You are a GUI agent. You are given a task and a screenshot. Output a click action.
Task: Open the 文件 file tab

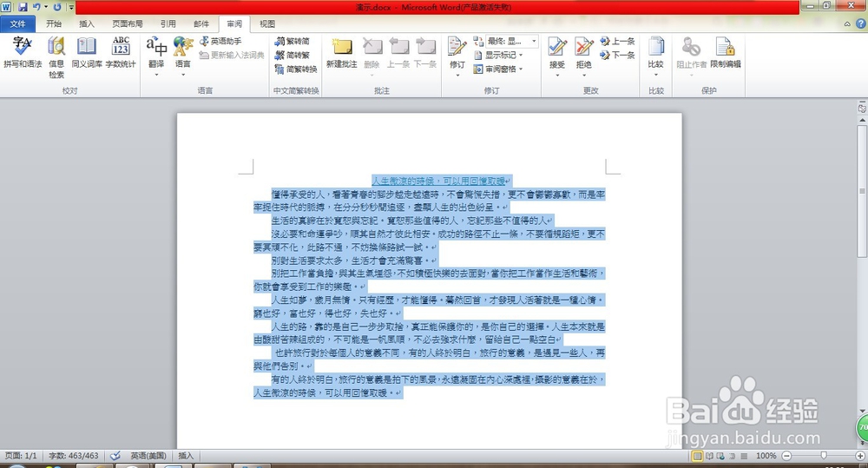[17, 23]
